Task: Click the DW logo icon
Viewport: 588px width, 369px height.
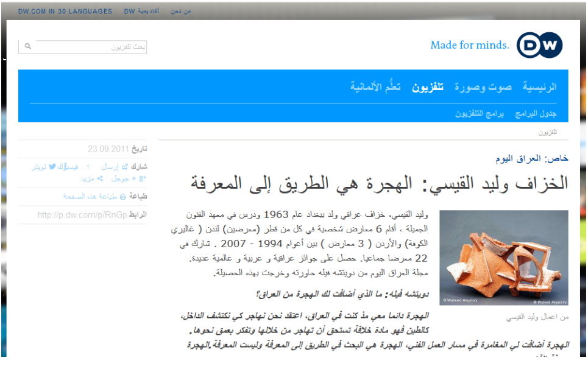Action: coord(539,46)
